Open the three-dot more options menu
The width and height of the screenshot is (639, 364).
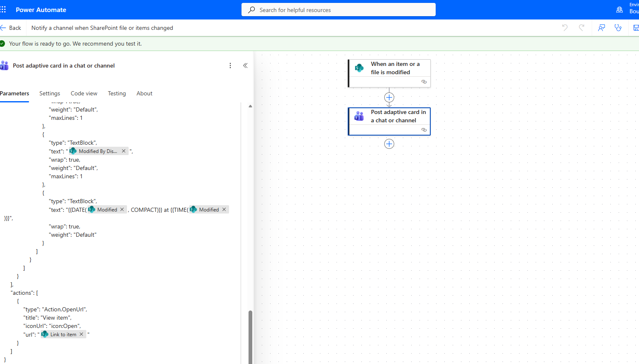230,66
